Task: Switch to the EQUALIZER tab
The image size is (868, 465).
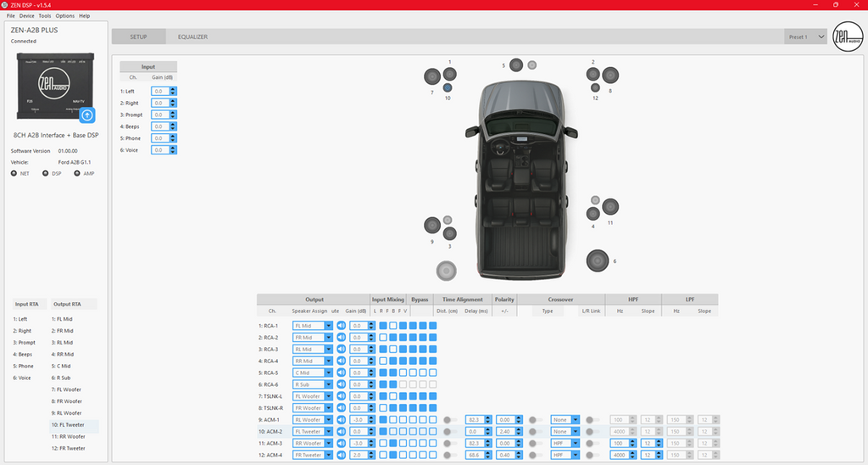Action: tap(192, 37)
